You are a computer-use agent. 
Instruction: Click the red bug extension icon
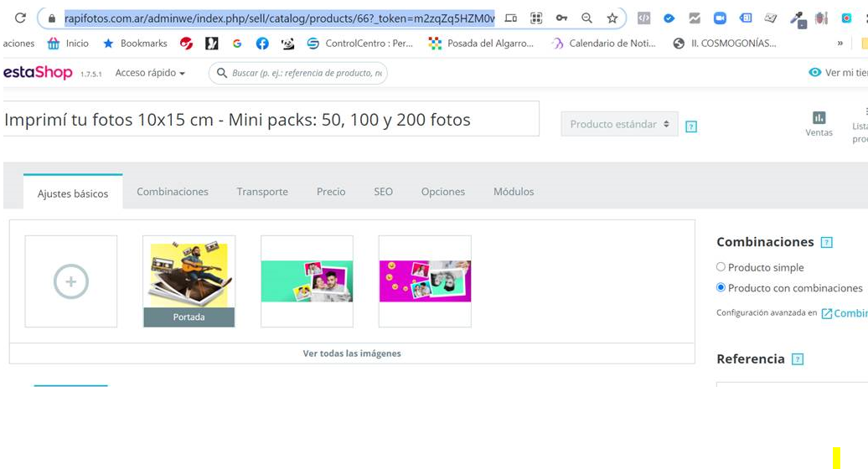point(821,18)
